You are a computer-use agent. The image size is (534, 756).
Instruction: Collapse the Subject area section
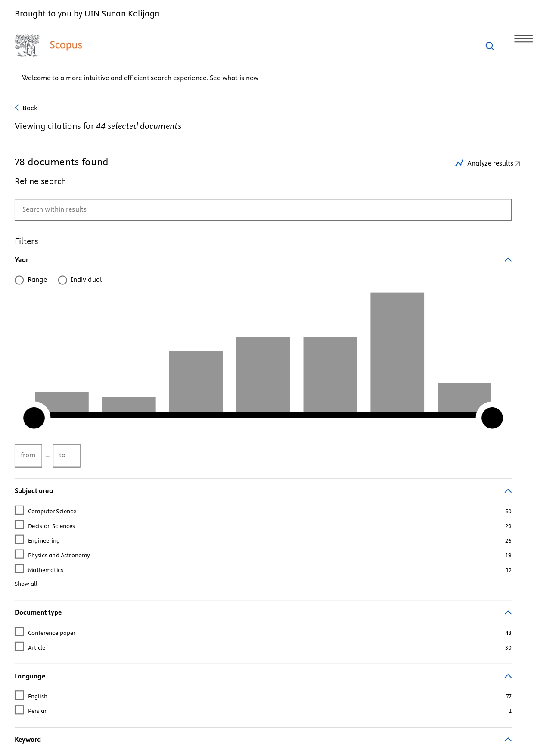(508, 491)
